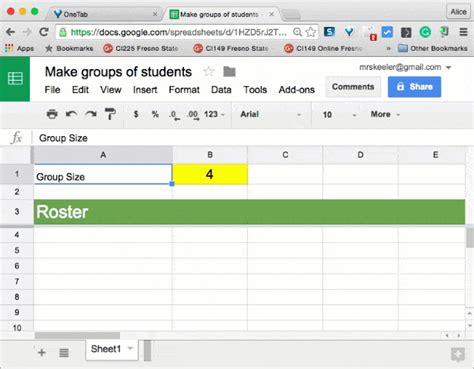This screenshot has height=369, width=474.
Task: Star the Make groups of students document
Action: click(209, 71)
